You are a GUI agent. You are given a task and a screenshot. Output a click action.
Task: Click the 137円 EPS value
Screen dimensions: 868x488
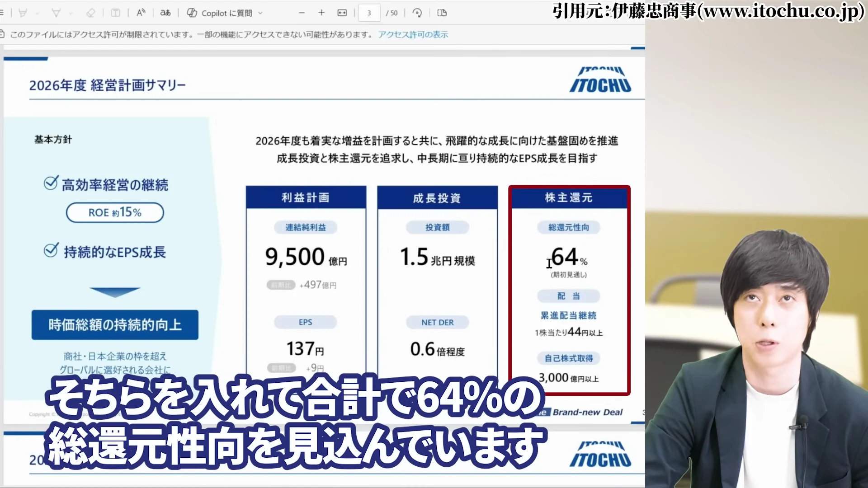(x=305, y=349)
